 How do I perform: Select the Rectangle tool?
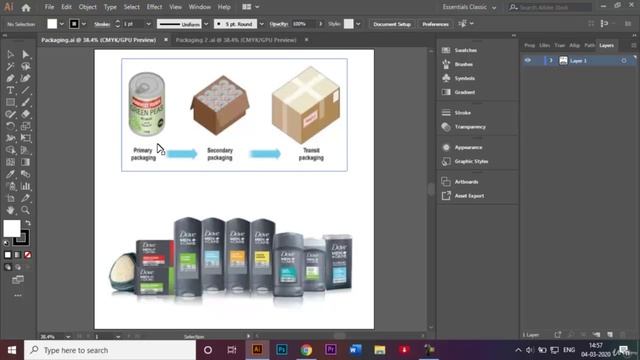[x=10, y=102]
